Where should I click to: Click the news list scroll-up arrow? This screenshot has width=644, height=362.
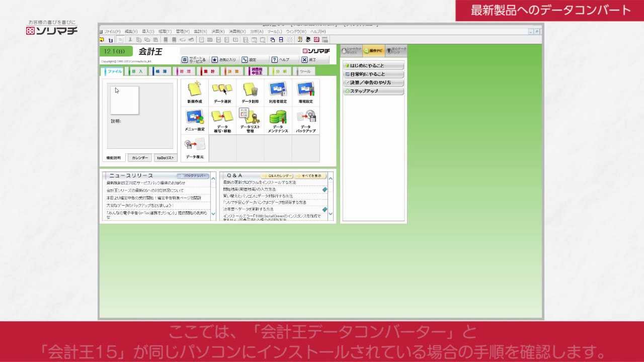213,178
